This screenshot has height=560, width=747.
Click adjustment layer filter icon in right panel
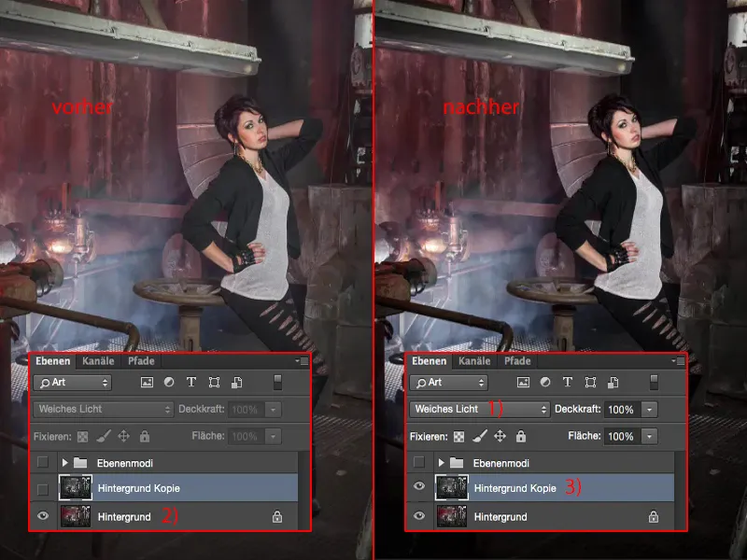(x=545, y=383)
